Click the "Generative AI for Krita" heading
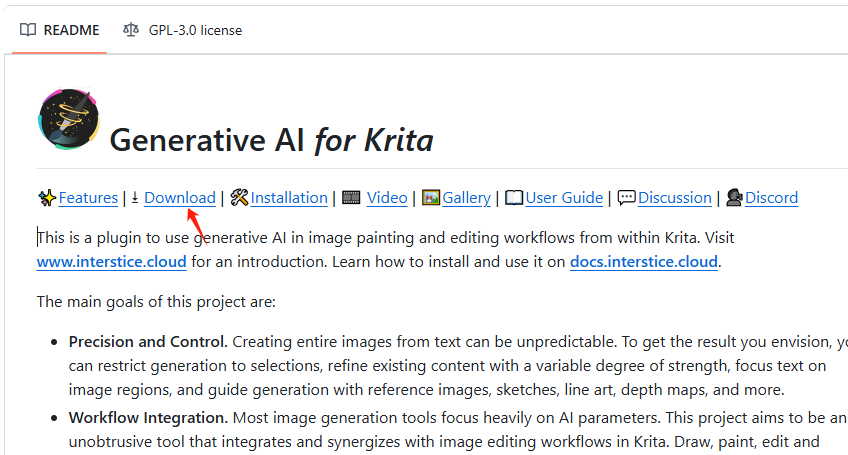The width and height of the screenshot is (848, 455). click(x=271, y=139)
